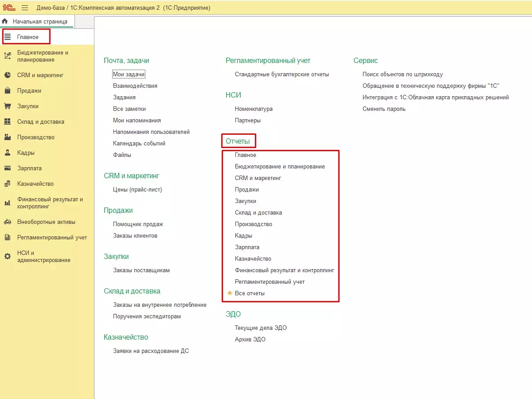
Task: Click the Кадры person icon
Action: 8,153
